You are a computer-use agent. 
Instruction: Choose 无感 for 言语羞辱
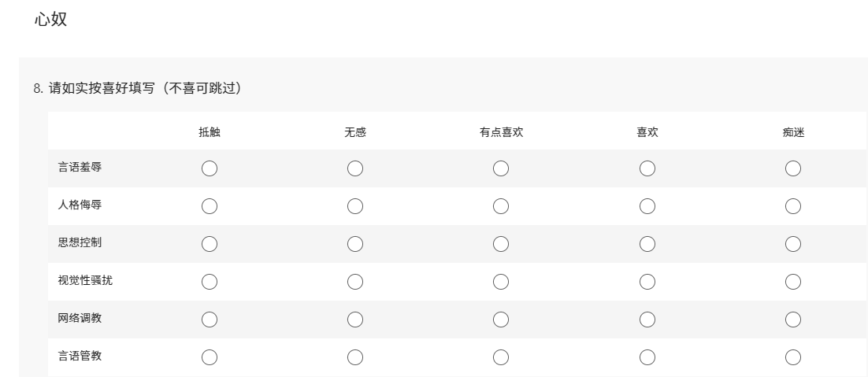tap(355, 168)
